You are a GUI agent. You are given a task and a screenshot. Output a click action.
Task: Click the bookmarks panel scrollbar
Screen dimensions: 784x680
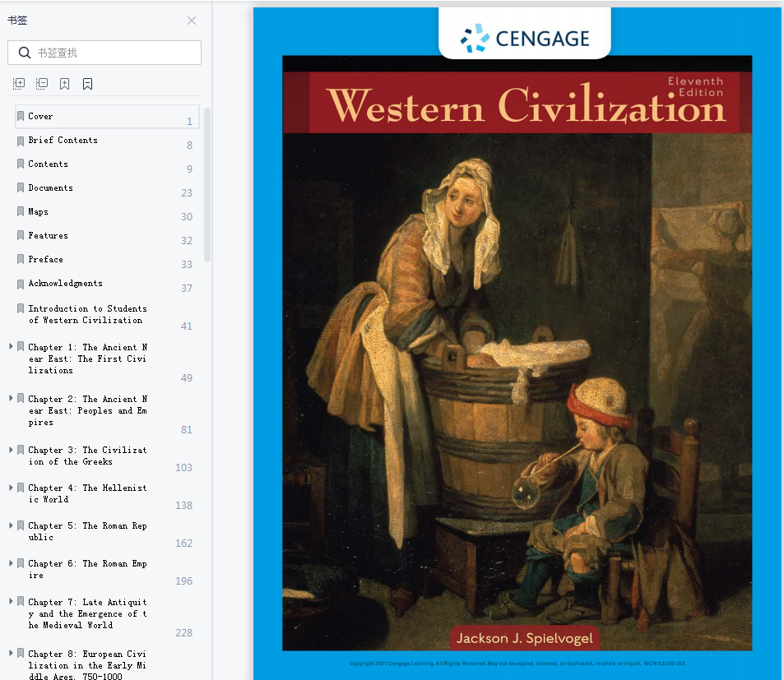click(207, 185)
